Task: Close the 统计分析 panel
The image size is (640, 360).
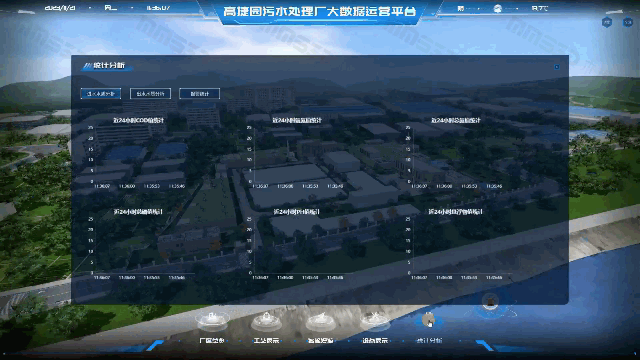Action: coord(557,67)
